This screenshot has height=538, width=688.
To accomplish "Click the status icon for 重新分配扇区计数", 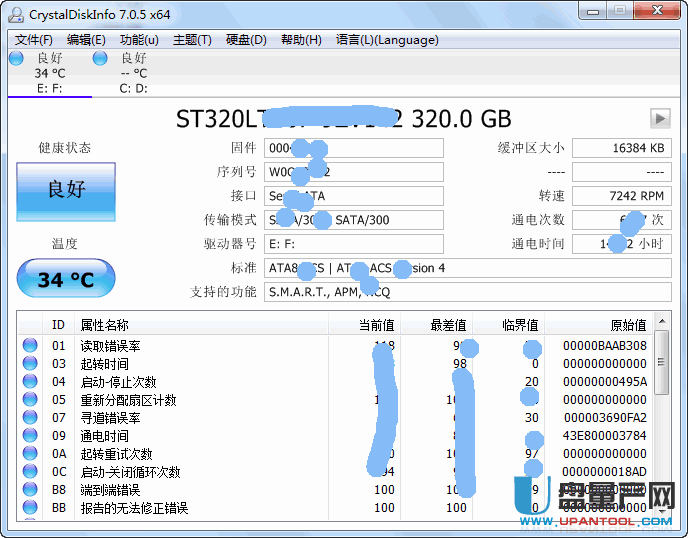I will click(x=30, y=400).
